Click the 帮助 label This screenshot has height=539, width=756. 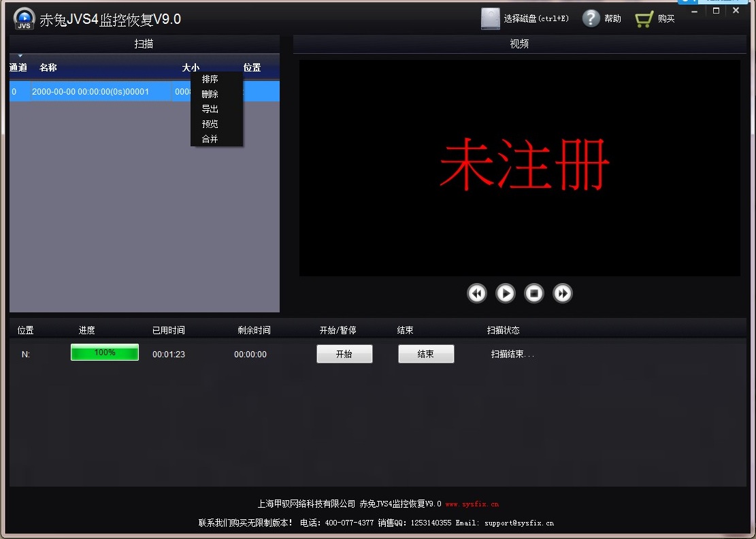[x=613, y=19]
